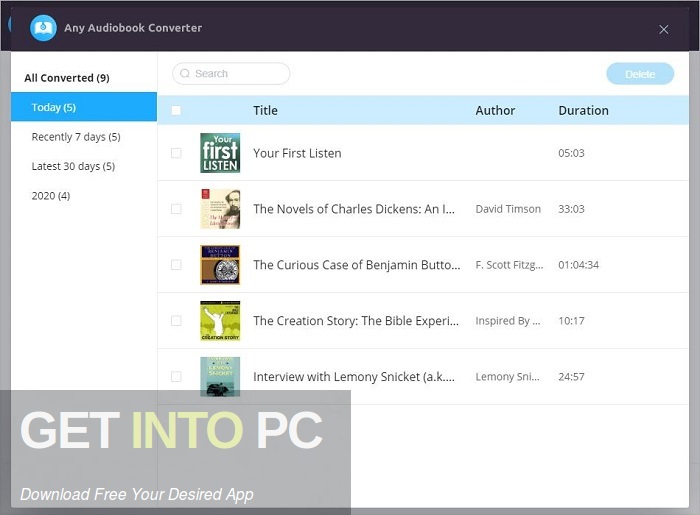Click title Interview with Lemony Snicket (a.k....
Screen dimensions: 700x515
pos(354,377)
